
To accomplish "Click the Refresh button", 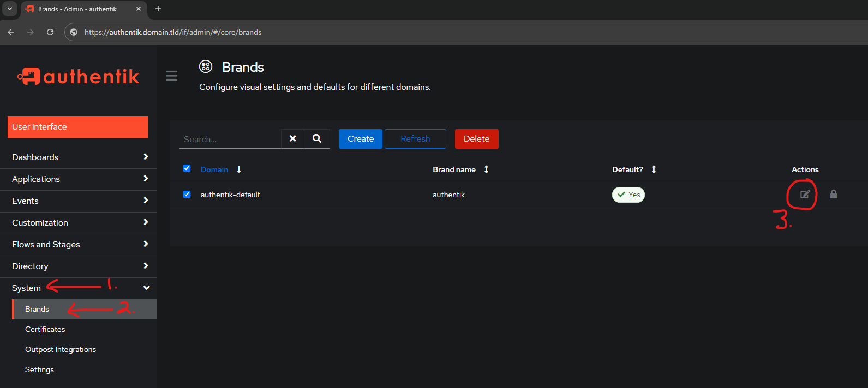I will pyautogui.click(x=415, y=139).
